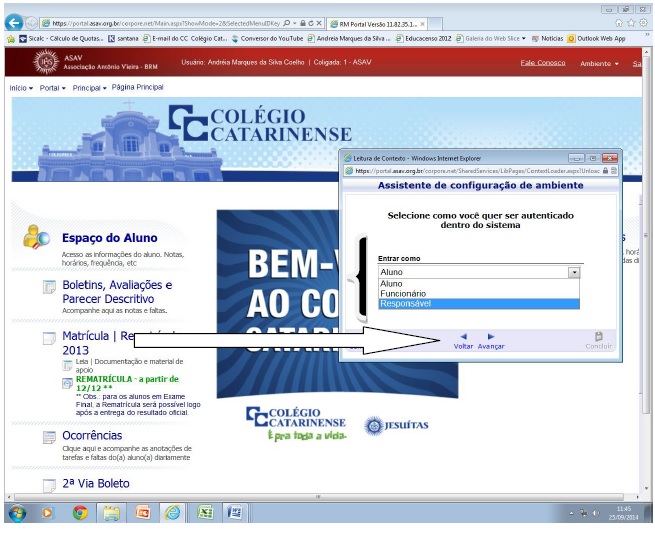Click the page icon beside Ocorrências
This screenshot has width=655, height=535.
[x=49, y=437]
